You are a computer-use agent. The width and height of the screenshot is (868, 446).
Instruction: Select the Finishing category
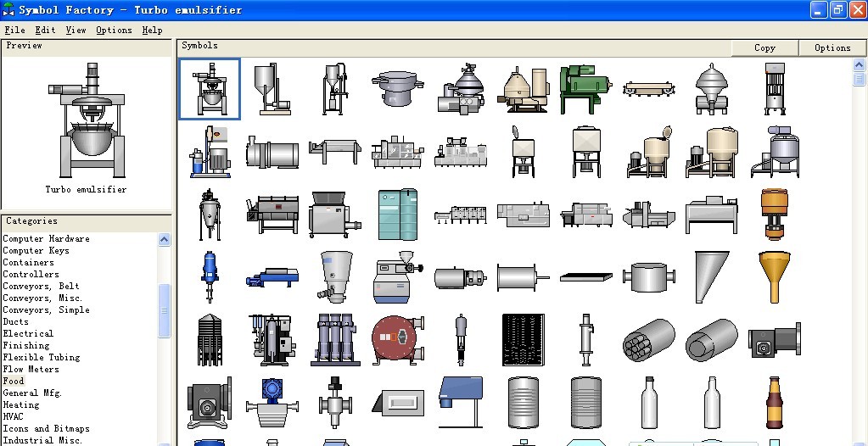tap(26, 345)
